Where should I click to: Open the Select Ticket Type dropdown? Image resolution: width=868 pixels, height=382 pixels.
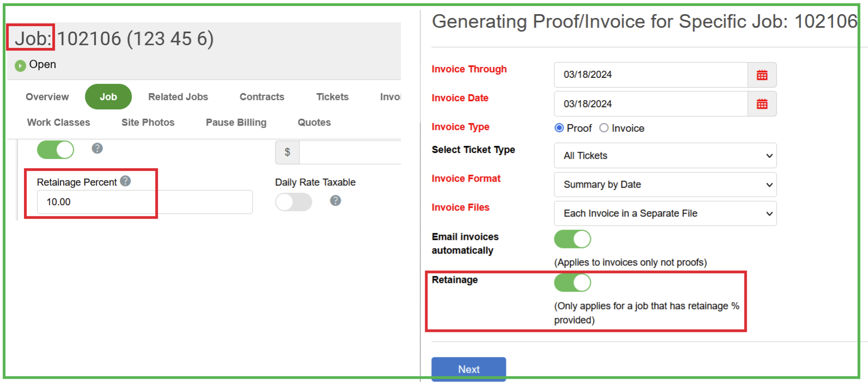(x=665, y=156)
